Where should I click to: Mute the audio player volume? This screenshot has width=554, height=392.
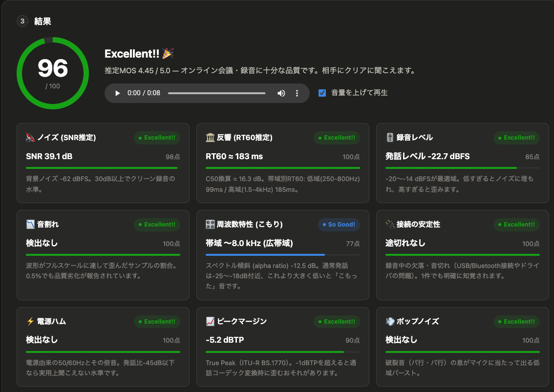(x=281, y=93)
